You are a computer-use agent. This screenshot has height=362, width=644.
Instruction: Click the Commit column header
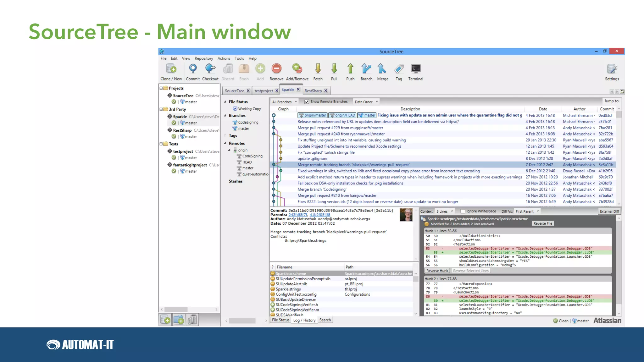(607, 109)
